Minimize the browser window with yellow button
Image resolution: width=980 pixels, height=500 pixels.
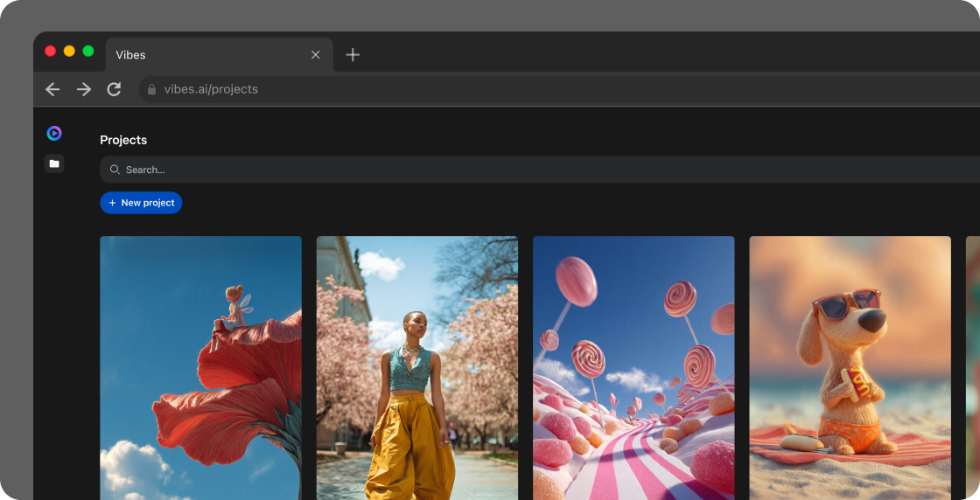point(69,52)
